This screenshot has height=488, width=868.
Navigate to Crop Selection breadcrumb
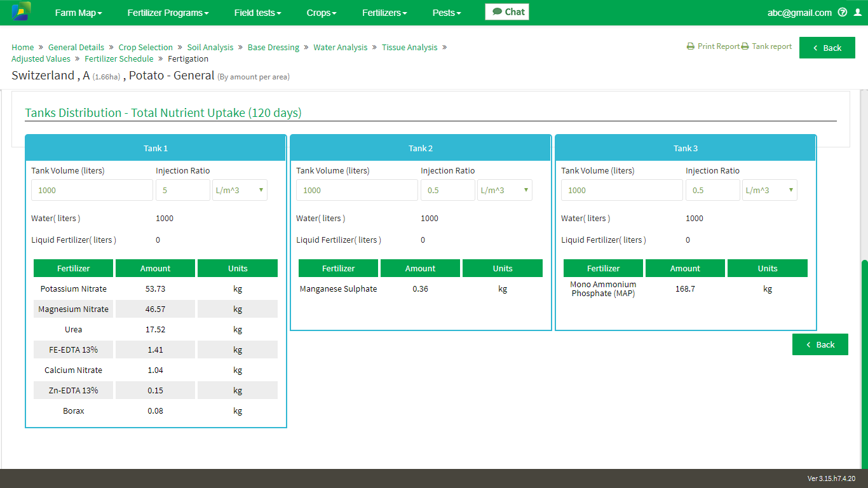146,47
